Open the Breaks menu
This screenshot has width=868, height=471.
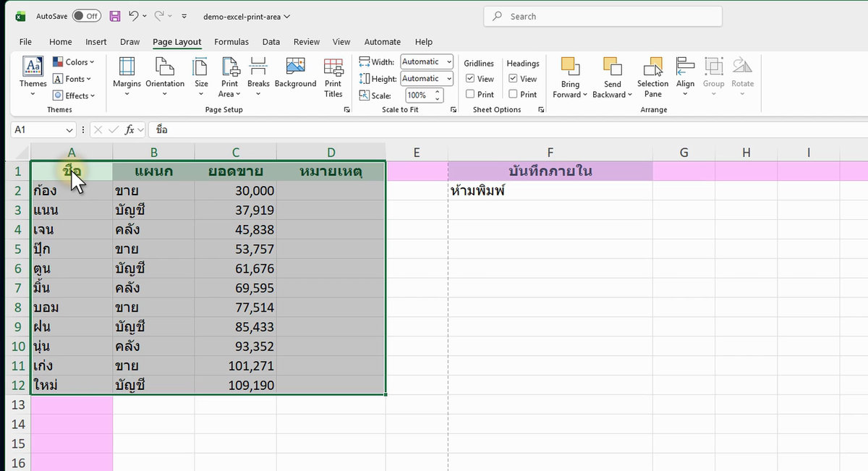[x=258, y=77]
